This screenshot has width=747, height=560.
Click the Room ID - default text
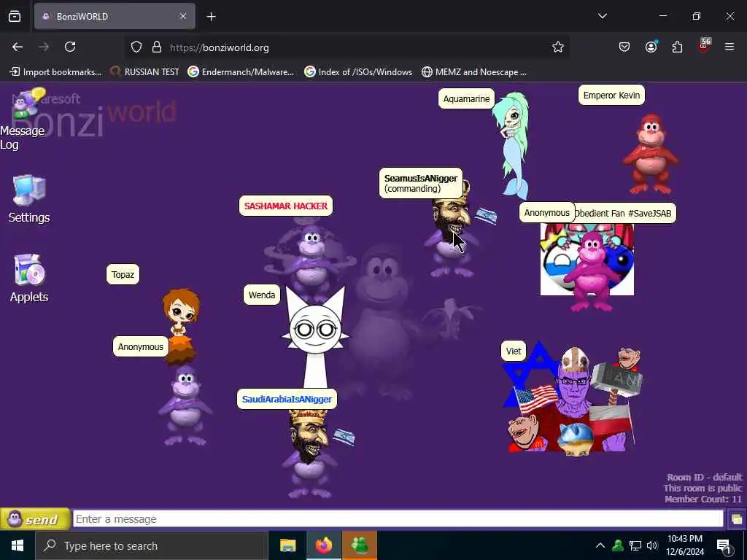click(x=704, y=477)
